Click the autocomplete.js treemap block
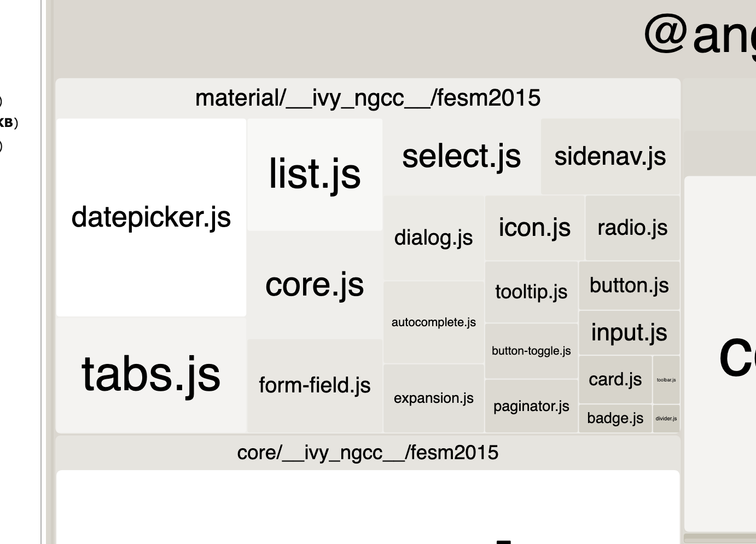The height and width of the screenshot is (544, 756). point(433,322)
